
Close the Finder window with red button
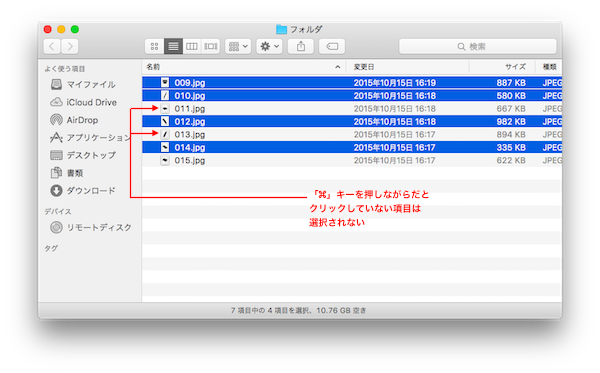pos(48,29)
